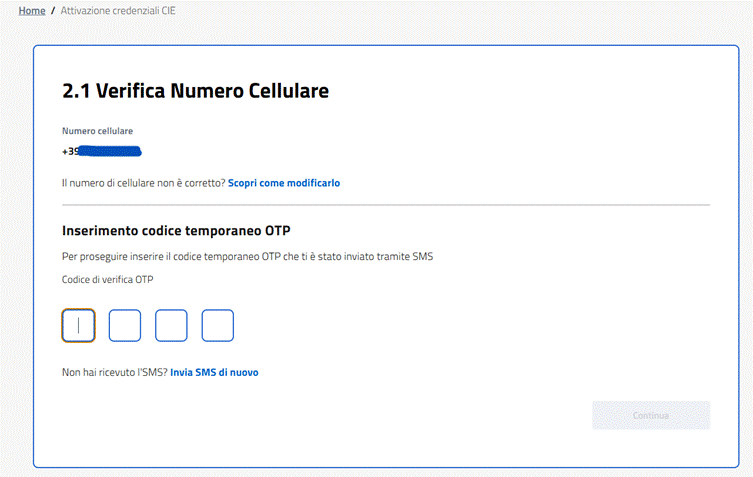Focus the first OTP digit box
This screenshot has height=477, width=753.
(79, 325)
